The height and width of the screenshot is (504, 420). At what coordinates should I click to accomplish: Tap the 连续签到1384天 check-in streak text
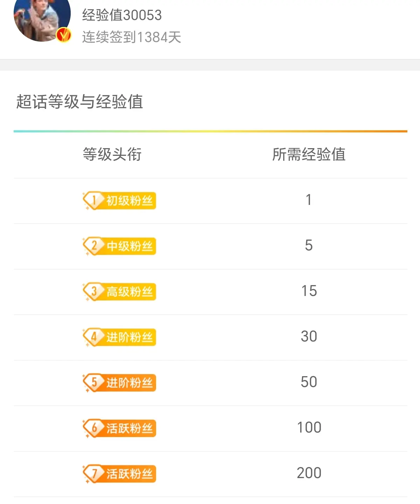pyautogui.click(x=132, y=37)
